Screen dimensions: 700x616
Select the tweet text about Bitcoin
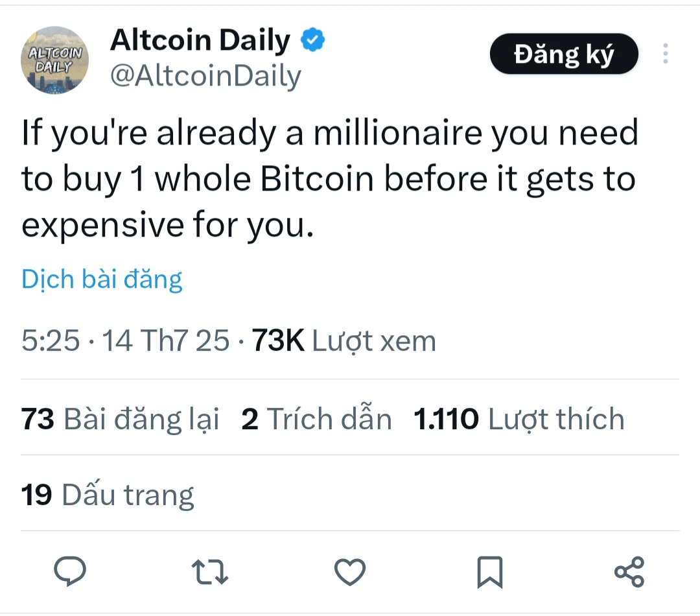(329, 179)
